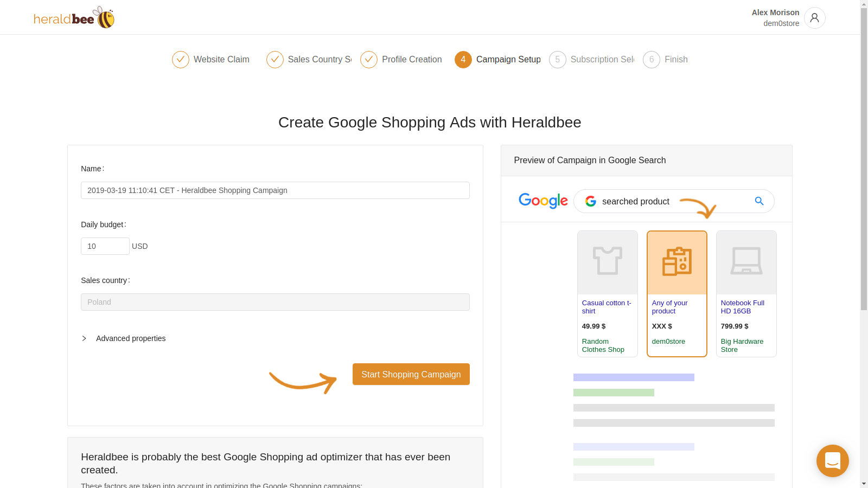
Task: Click the Website Claim checkmark
Action: (x=181, y=60)
